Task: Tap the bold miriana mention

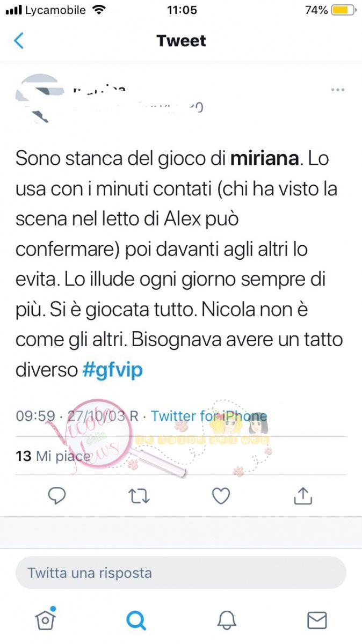Action: click(x=264, y=159)
